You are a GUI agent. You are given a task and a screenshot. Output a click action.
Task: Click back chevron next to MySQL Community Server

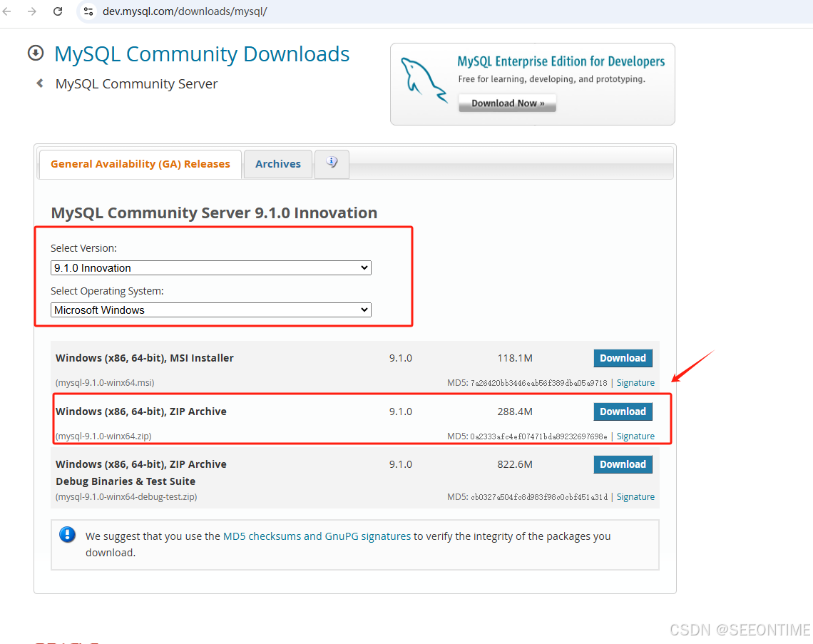40,83
